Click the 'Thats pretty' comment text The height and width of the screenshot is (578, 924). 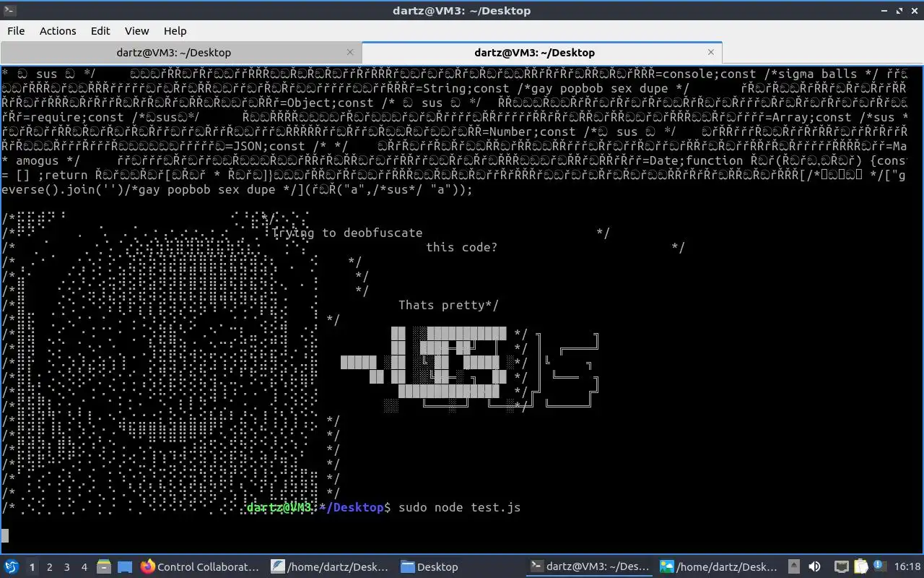pos(442,305)
